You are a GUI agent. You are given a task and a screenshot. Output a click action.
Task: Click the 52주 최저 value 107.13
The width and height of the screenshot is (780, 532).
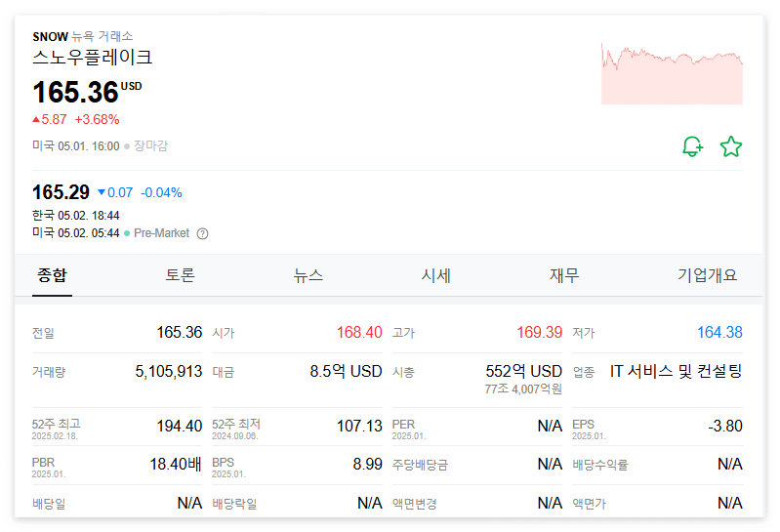click(x=359, y=427)
